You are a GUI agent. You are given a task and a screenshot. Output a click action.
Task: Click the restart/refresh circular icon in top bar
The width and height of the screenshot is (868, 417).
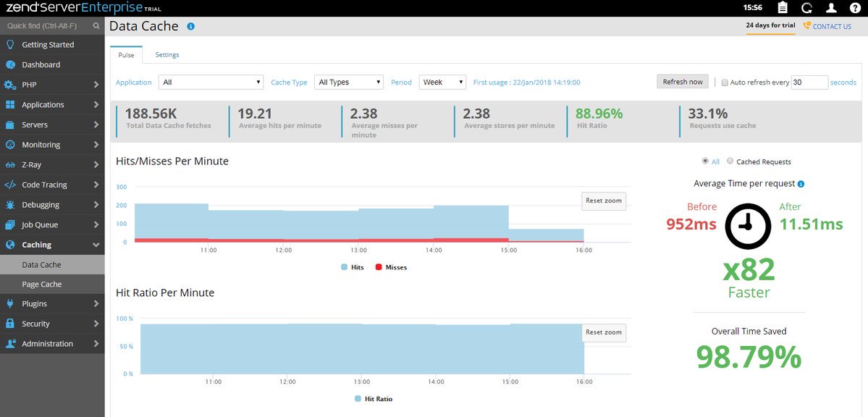point(807,8)
